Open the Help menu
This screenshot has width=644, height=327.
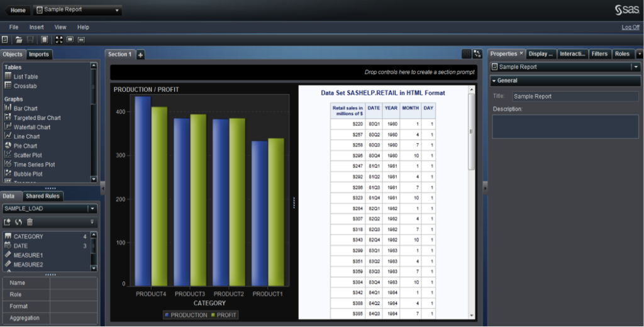[83, 27]
